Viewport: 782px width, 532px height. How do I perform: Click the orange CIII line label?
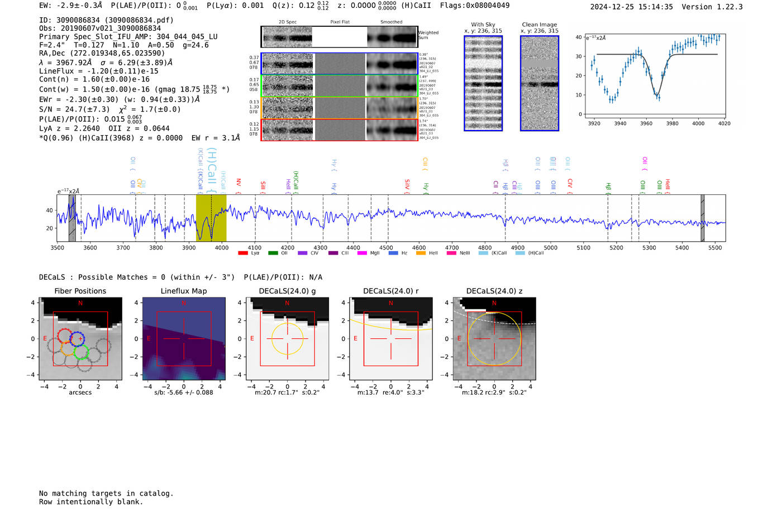pyautogui.click(x=425, y=164)
